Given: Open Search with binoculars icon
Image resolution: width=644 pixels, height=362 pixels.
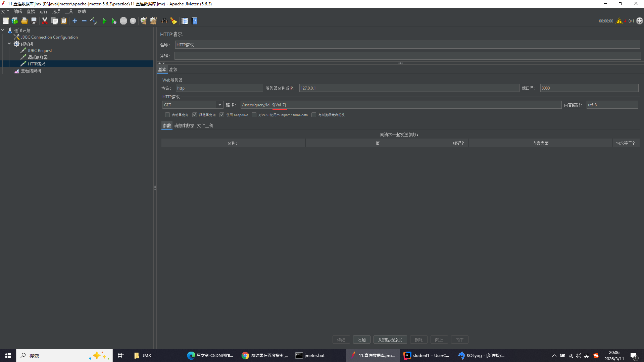Looking at the screenshot, I should click(164, 21).
